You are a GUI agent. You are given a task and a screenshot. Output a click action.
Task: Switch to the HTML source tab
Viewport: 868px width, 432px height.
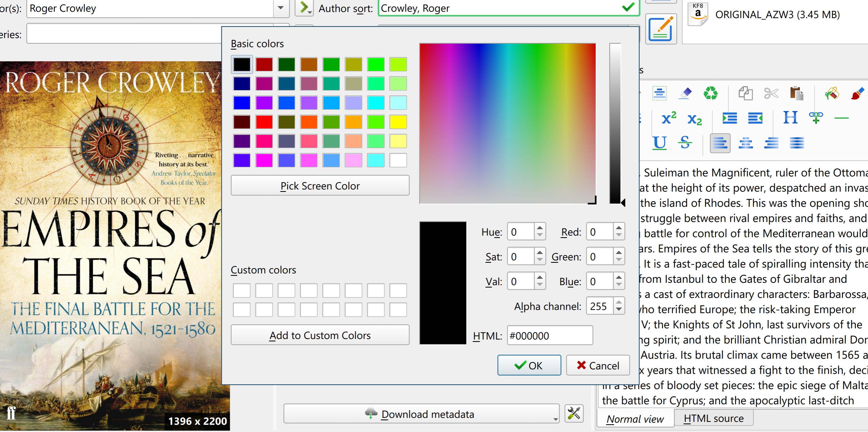[x=713, y=418]
